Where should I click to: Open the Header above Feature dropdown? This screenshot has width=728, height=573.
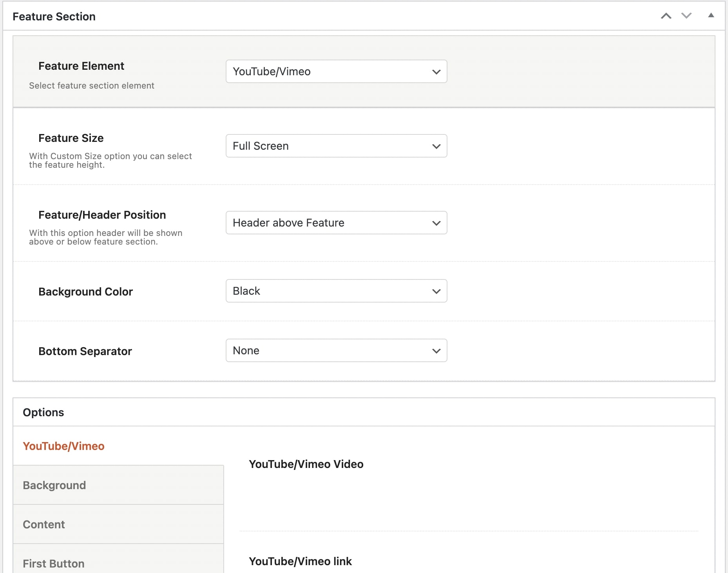336,223
